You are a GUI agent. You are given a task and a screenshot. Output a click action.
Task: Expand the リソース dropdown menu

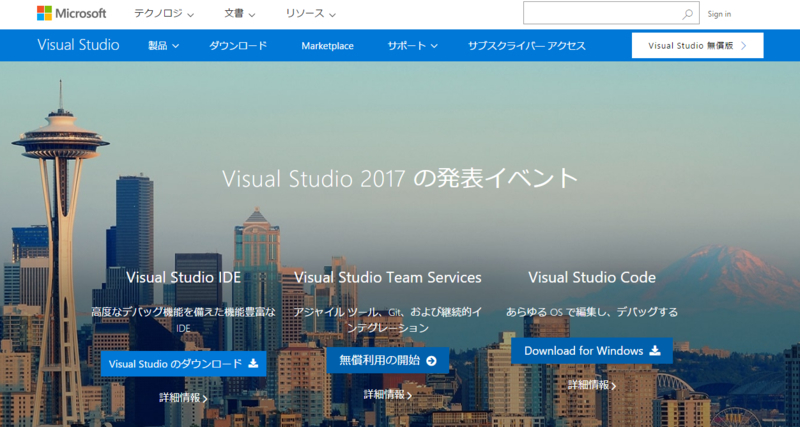point(311,14)
